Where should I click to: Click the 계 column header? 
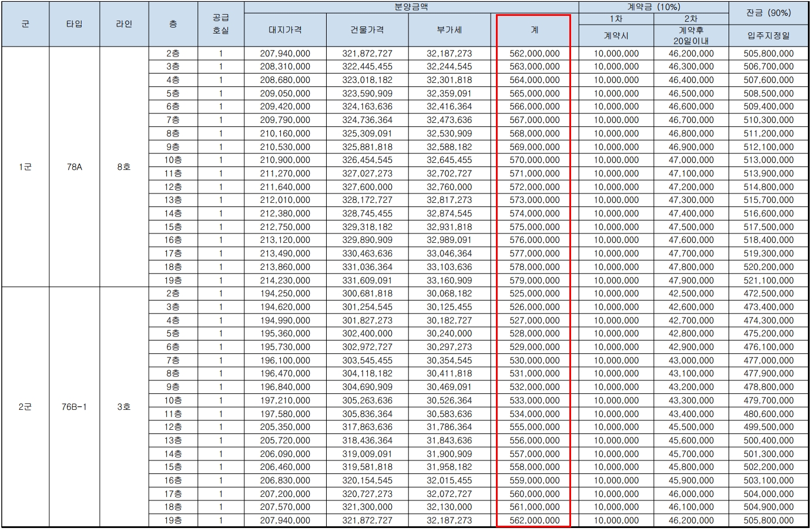tap(535, 30)
